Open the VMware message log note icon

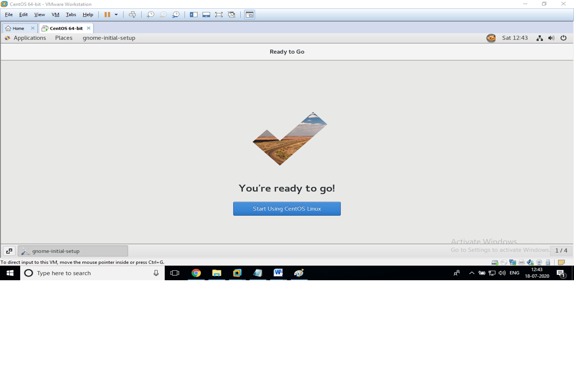pyautogui.click(x=562, y=262)
